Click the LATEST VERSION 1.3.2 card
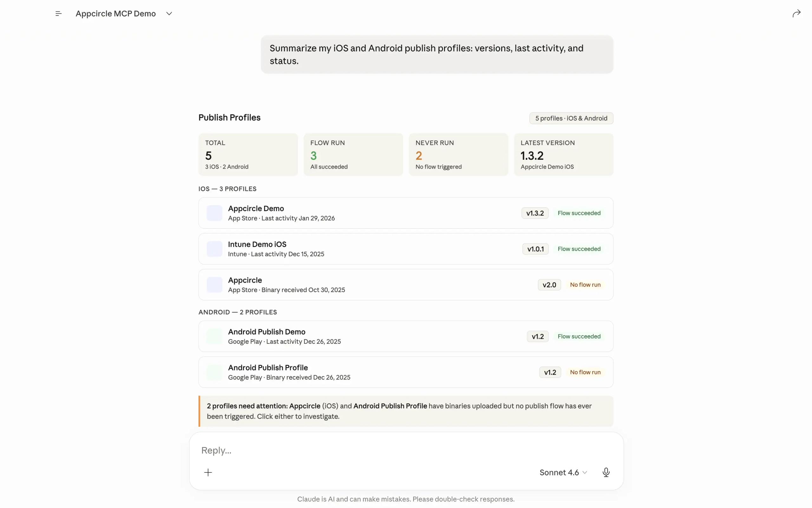 (x=564, y=155)
